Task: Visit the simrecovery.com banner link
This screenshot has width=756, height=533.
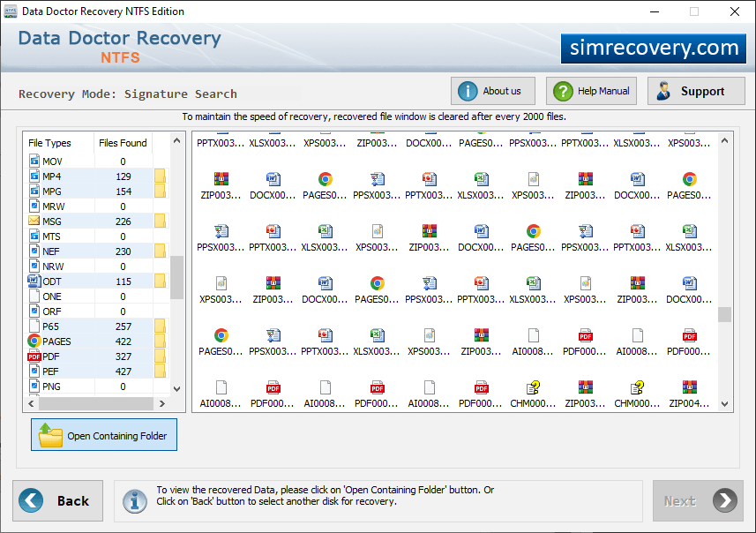Action: tap(654, 49)
